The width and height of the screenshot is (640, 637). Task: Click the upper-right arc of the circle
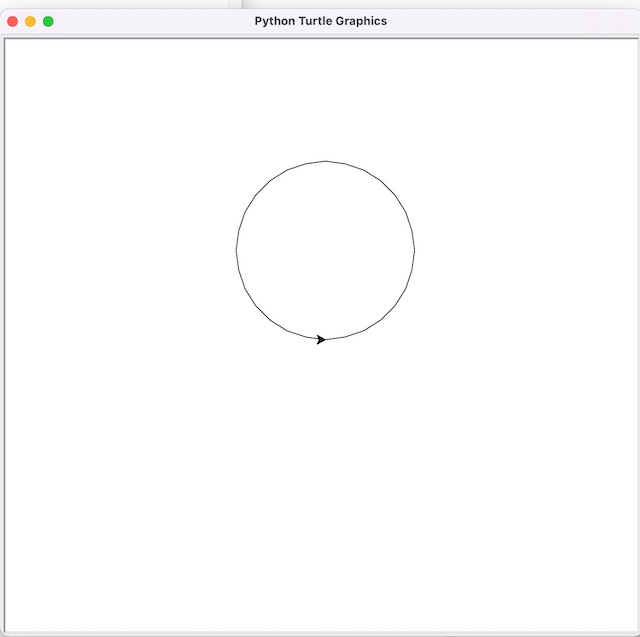389,187
